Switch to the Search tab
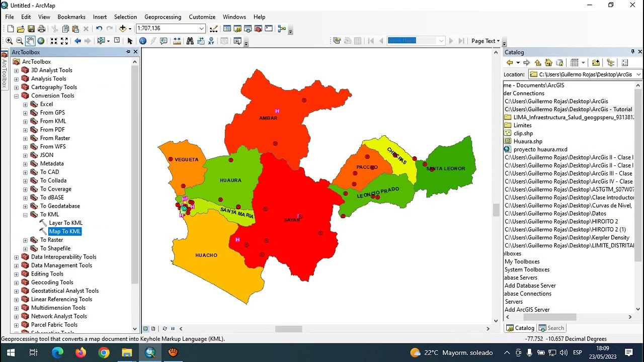This screenshot has width=644, height=362. 551,328
